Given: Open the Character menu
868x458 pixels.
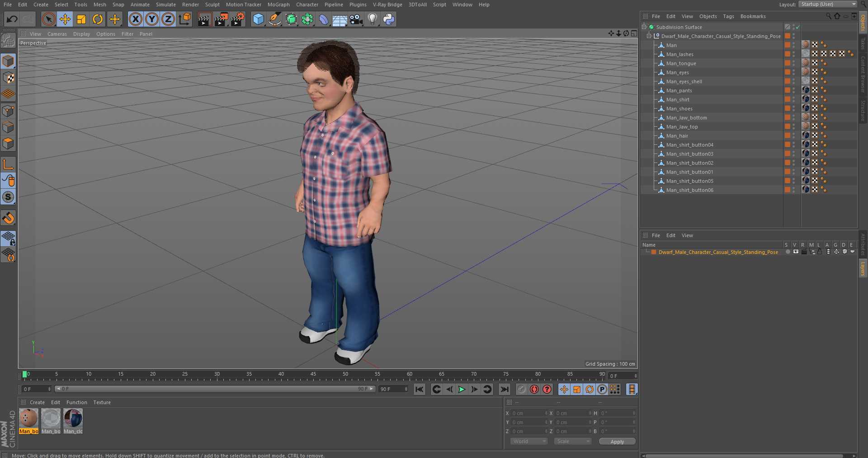Looking at the screenshot, I should tap(307, 5).
